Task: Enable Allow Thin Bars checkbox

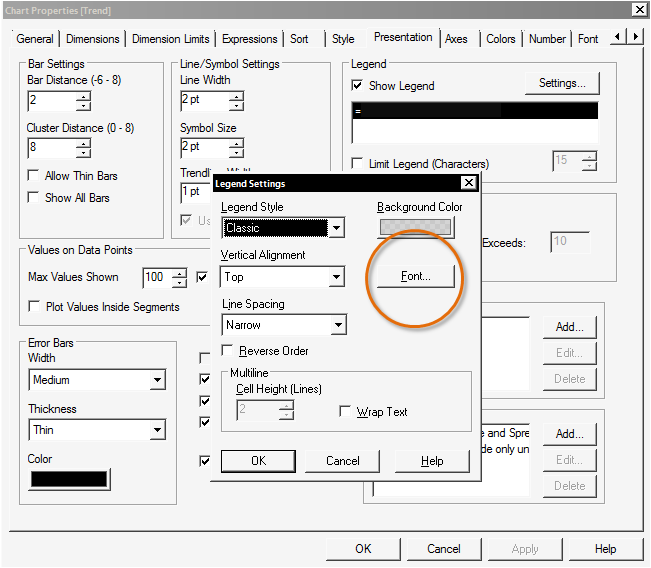Action: coord(34,176)
